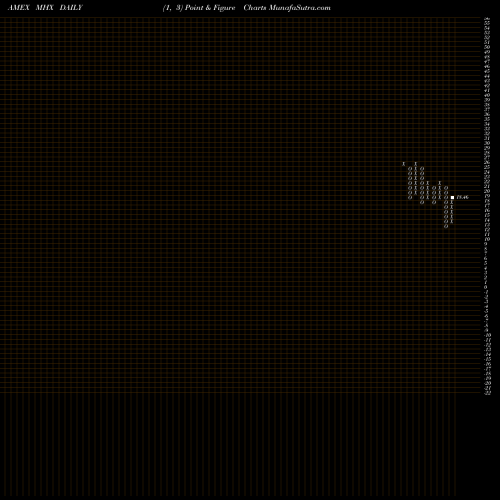Click the topmost O in the first O column
This screenshot has height=500, width=500.
coord(410,169)
